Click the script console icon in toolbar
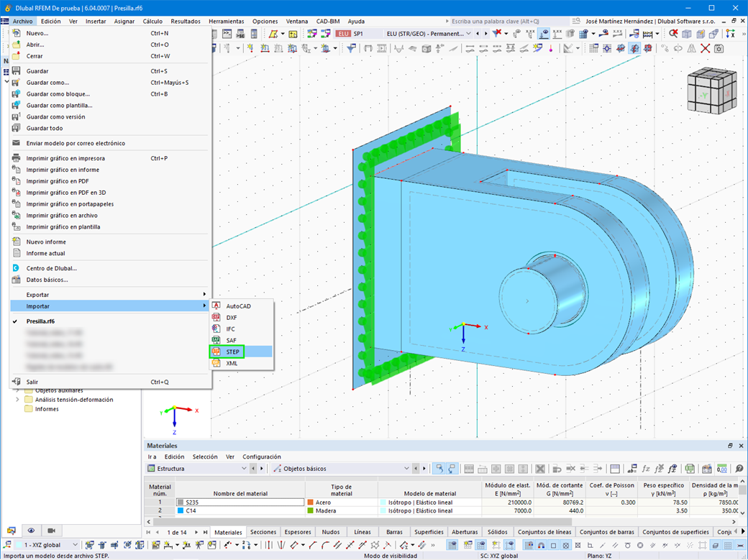 pos(227,33)
